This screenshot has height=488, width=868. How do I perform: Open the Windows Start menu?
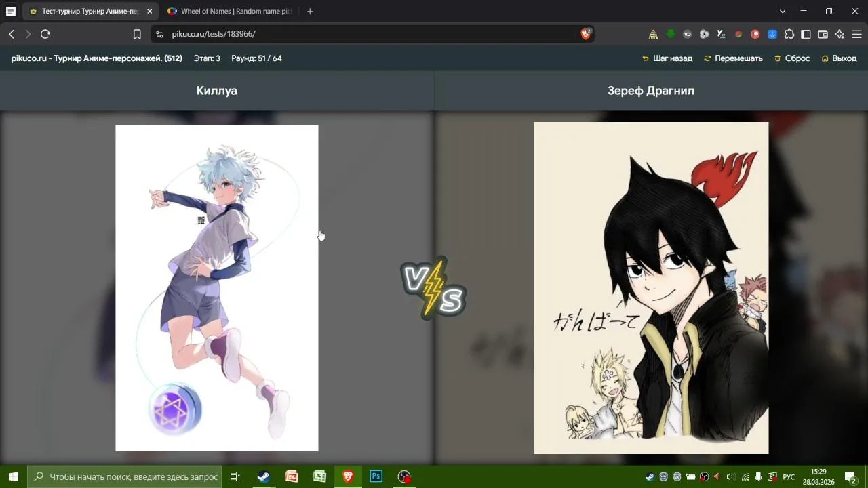point(13,476)
